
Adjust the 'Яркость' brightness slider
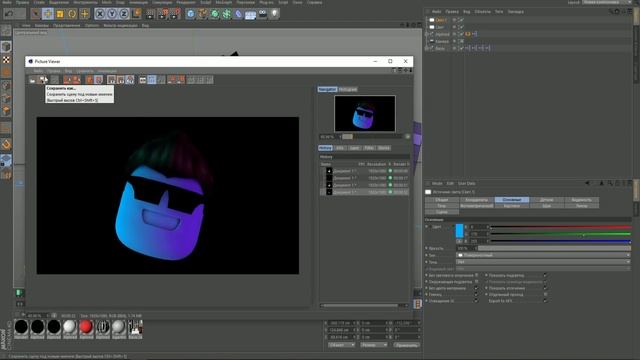(554, 248)
